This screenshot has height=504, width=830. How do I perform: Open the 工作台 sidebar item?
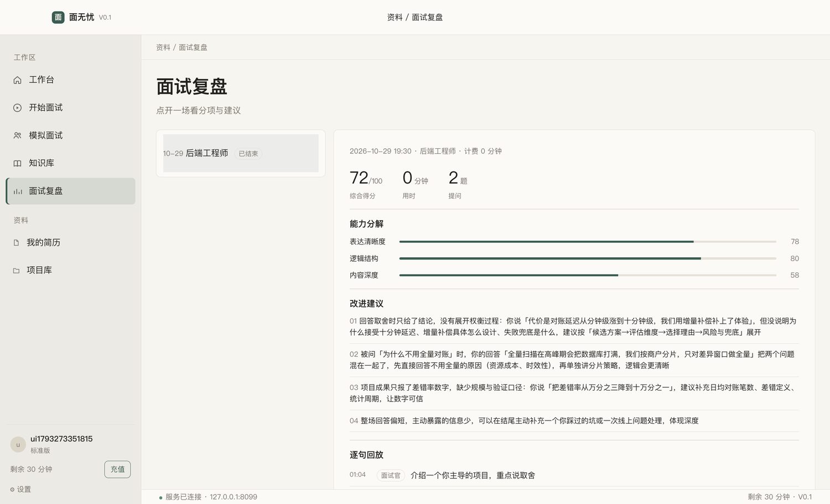70,80
